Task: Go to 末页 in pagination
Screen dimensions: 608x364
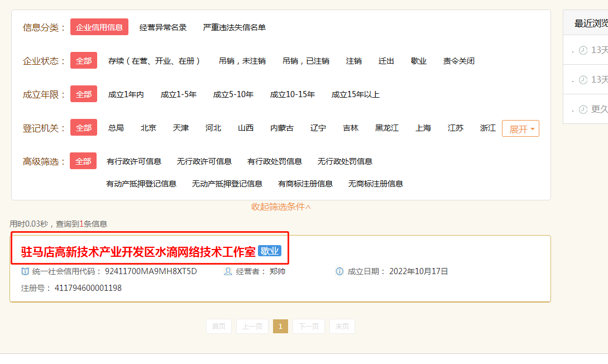Action: [x=342, y=327]
